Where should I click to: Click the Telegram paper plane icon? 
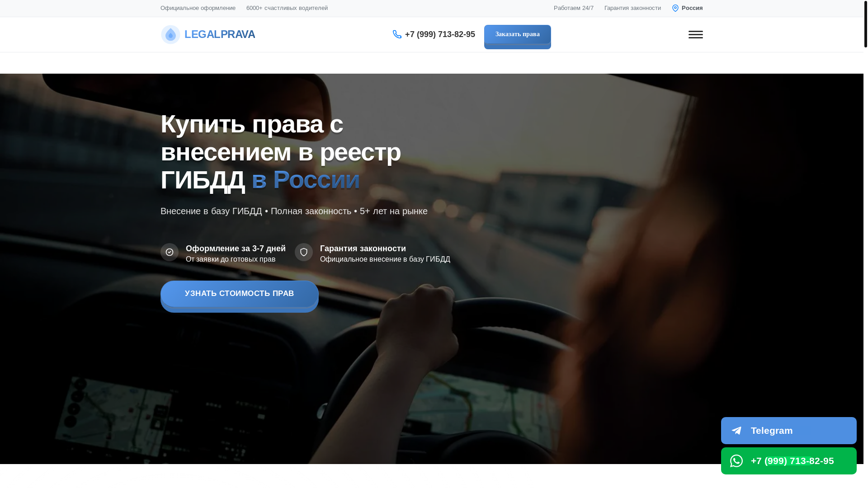pos(736,431)
